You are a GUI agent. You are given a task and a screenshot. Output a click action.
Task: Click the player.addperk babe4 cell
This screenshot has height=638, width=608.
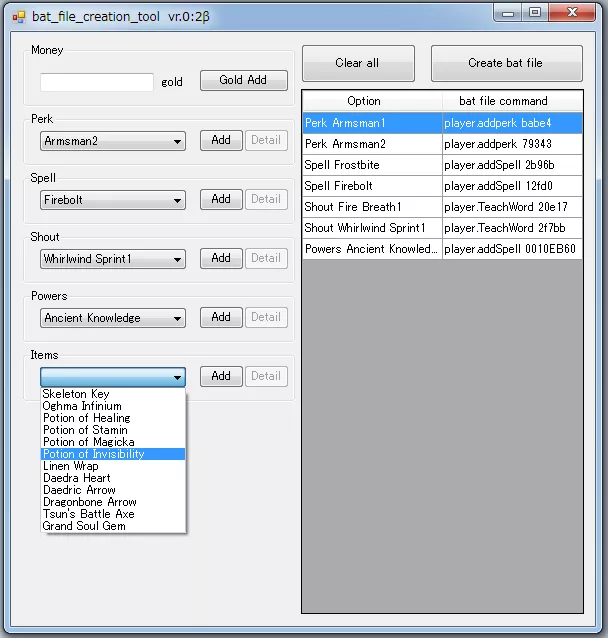point(512,123)
